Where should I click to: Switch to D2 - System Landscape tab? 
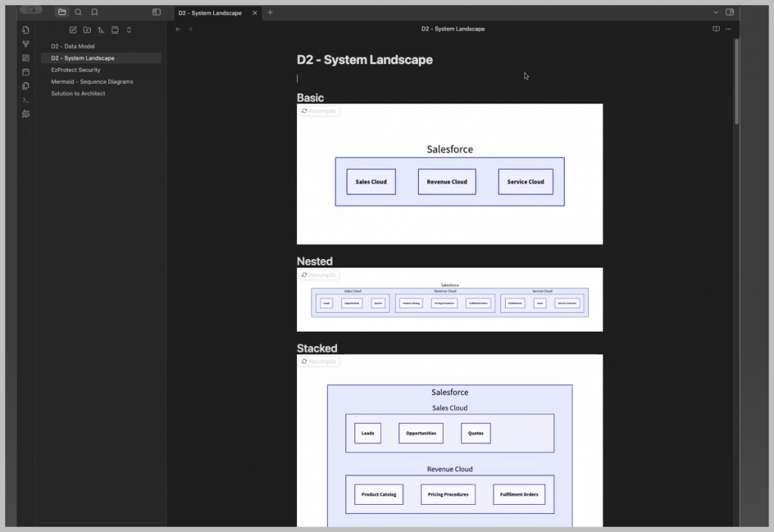point(210,13)
